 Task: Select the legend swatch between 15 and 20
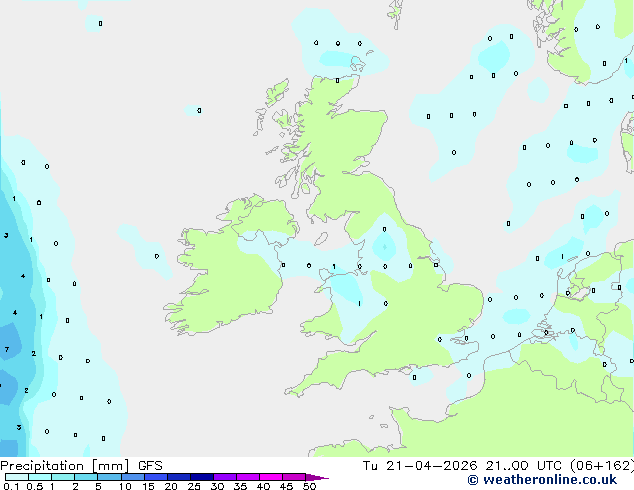pyautogui.click(x=156, y=477)
